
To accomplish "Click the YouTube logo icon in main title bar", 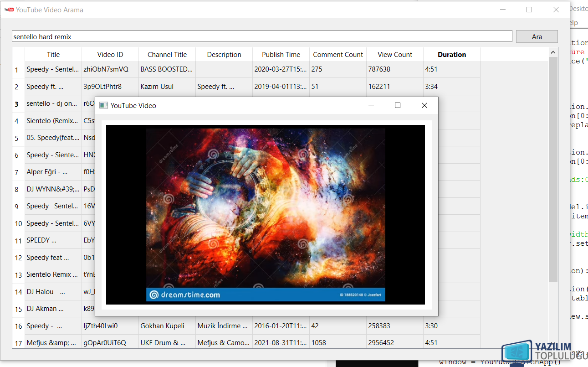I will (x=9, y=9).
